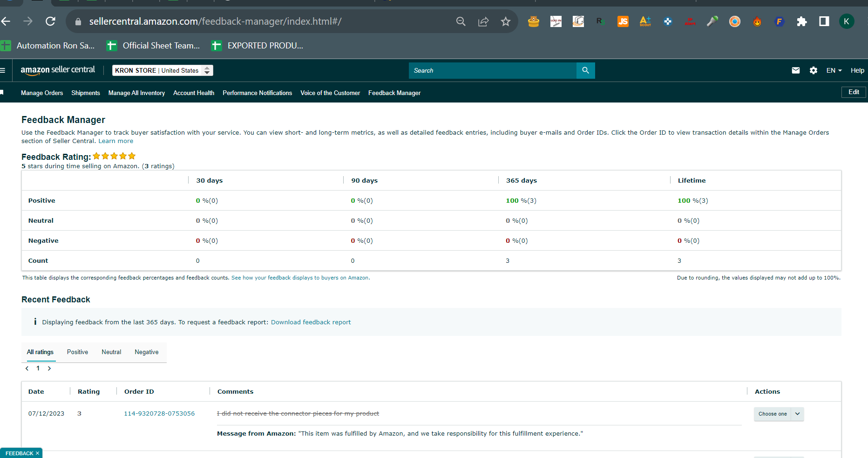Open the blue hexagon F extension
Screen dimensions: 868x458
[x=780, y=21]
